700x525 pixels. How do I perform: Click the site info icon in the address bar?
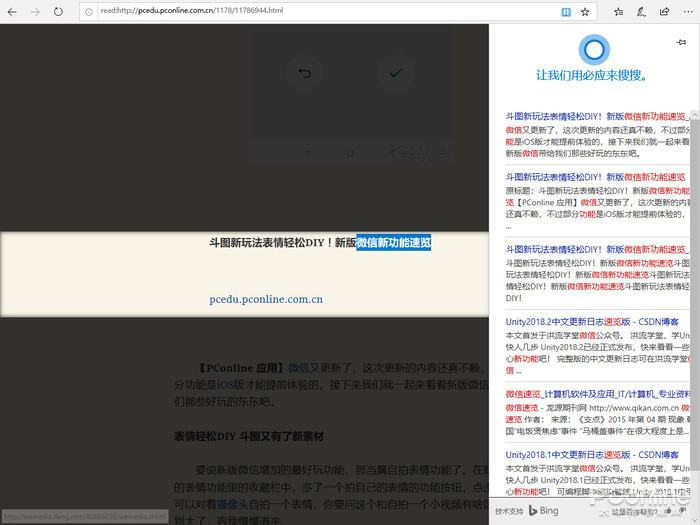[88, 12]
